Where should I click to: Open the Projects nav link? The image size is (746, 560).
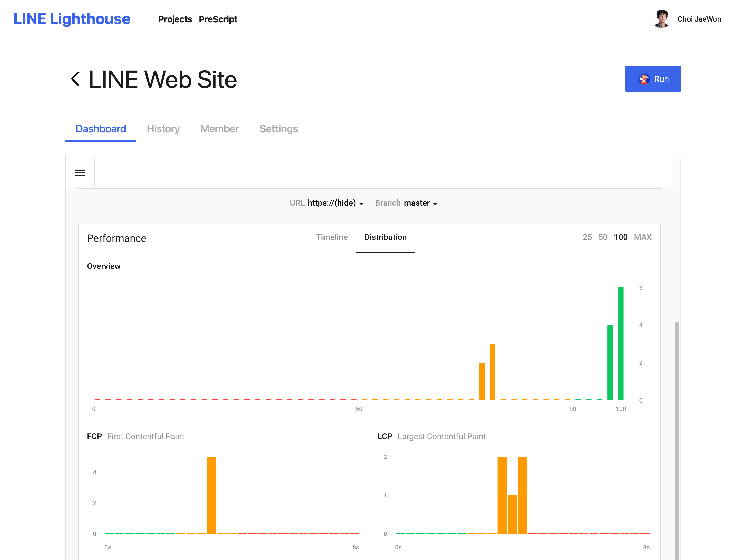point(175,19)
